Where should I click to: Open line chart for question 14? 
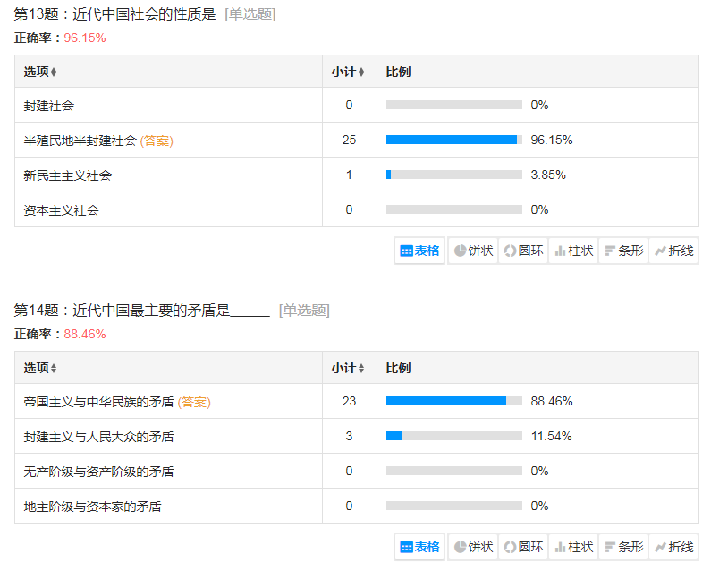[673, 547]
